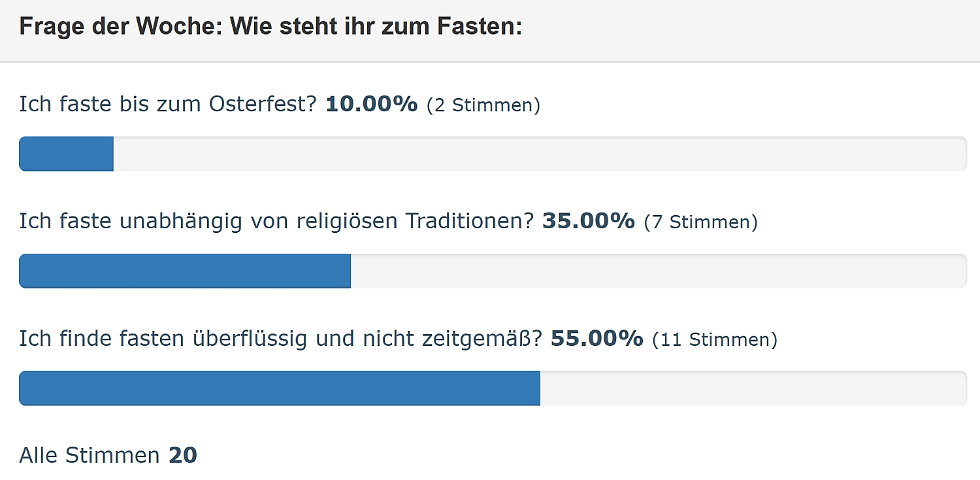Click the 10.00% percentage value
Screen dimensions: 980x480
coord(371,105)
